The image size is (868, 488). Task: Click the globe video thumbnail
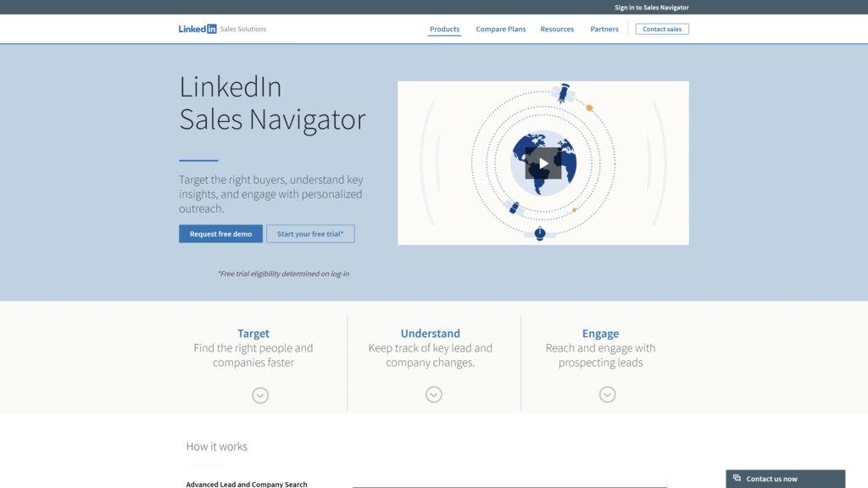click(543, 164)
